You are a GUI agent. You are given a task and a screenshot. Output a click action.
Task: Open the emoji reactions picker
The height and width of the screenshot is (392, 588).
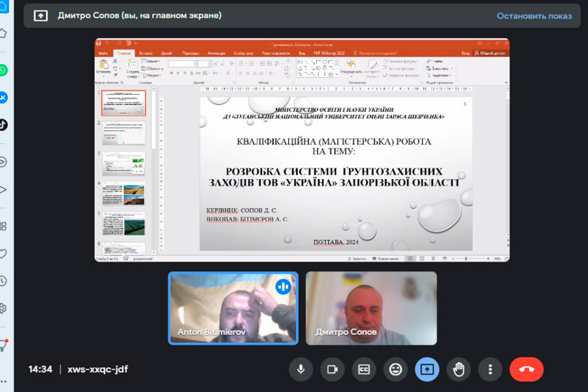coord(395,369)
